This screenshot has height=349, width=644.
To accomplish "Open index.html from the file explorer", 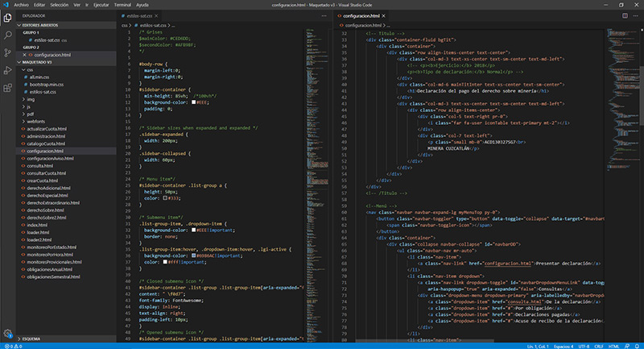I will (37, 226).
